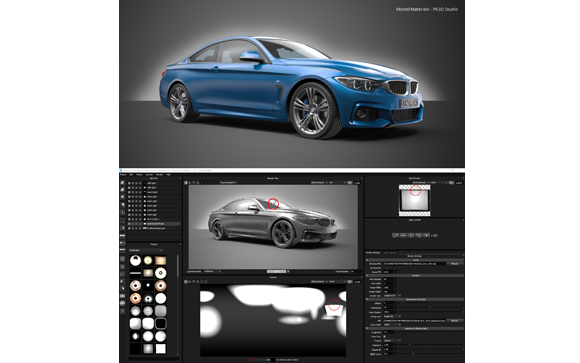Toggle the checkbox below Roughness in render settings
The image size is (580, 363).
pyautogui.click(x=385, y=336)
